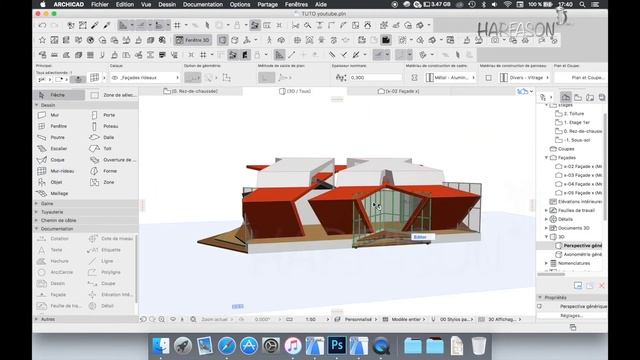Switch to the x-02 Façade tab
The height and width of the screenshot is (360, 640).
tap(398, 91)
